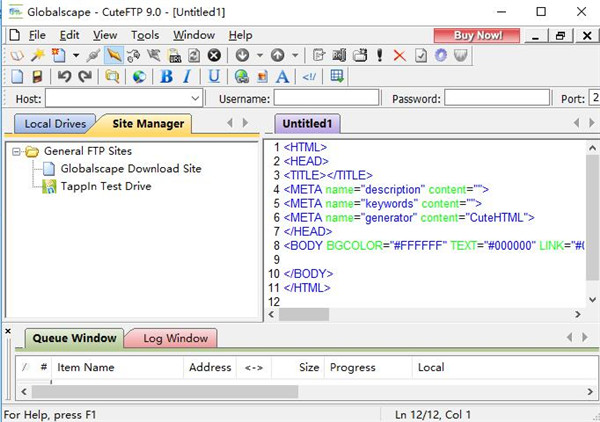Click the Undo arrow icon

tap(65, 76)
